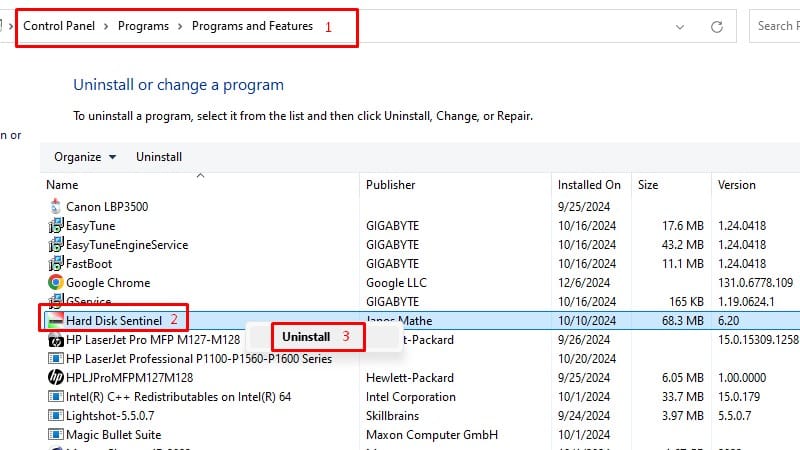Click the 165 KB size value

click(686, 302)
